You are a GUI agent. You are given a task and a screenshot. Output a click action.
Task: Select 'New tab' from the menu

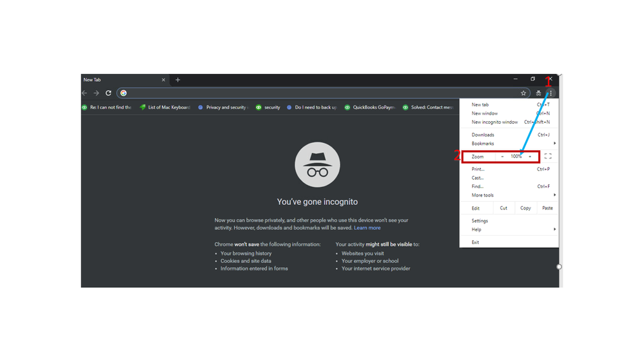509,104
